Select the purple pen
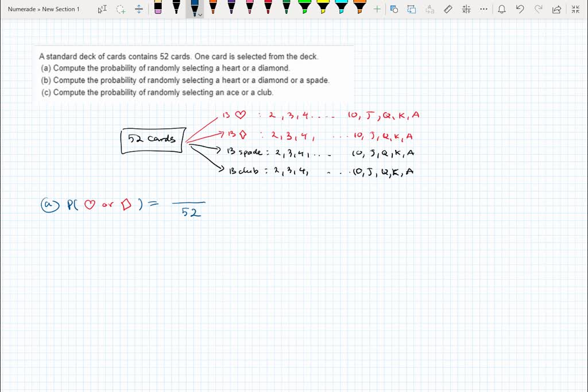The image size is (588, 392). tap(231, 7)
